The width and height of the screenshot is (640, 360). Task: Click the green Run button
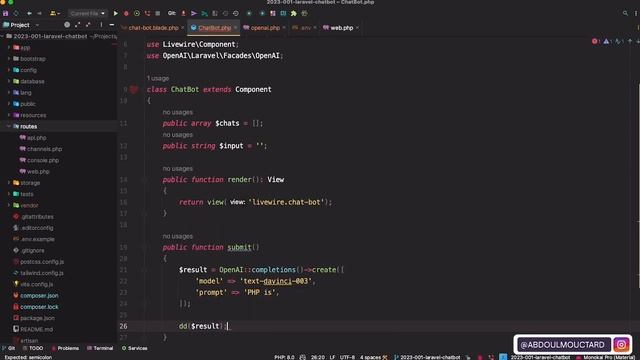pos(116,13)
